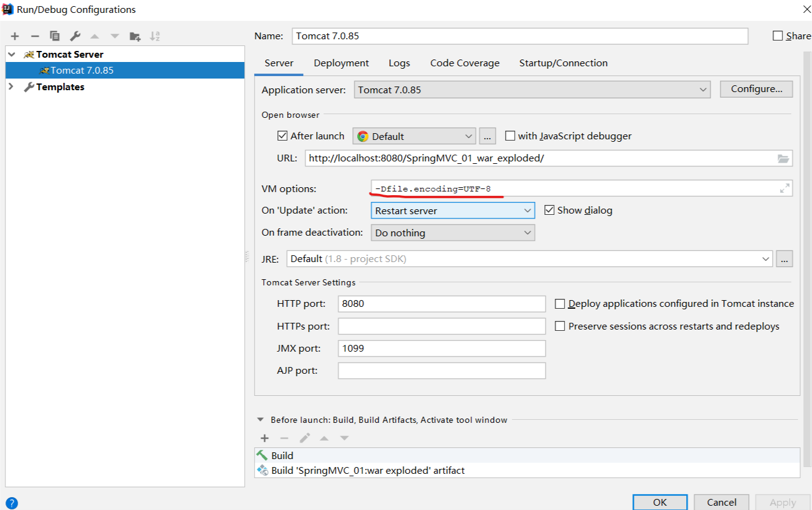Open the Application server dropdown
812x510 pixels.
(532, 90)
